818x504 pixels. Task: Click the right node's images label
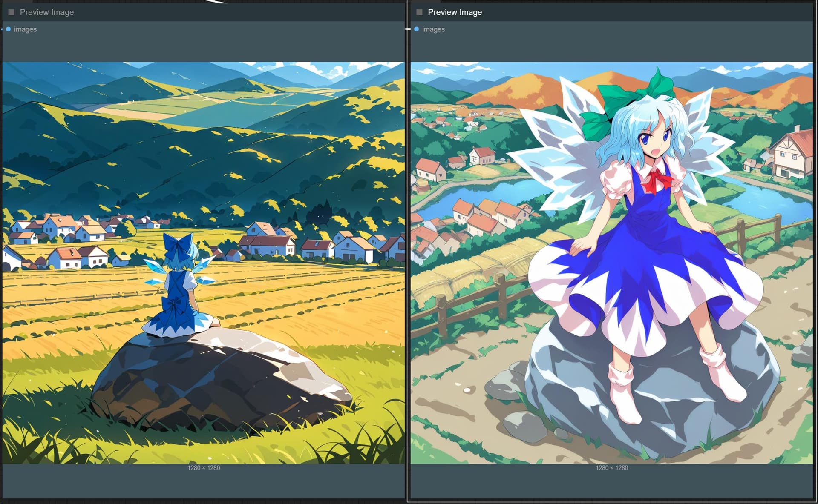(x=433, y=29)
